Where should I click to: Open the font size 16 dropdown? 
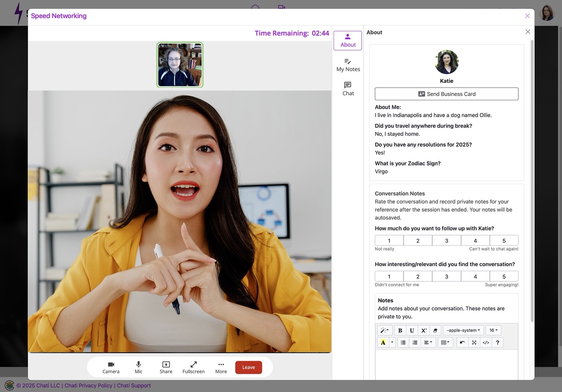494,331
